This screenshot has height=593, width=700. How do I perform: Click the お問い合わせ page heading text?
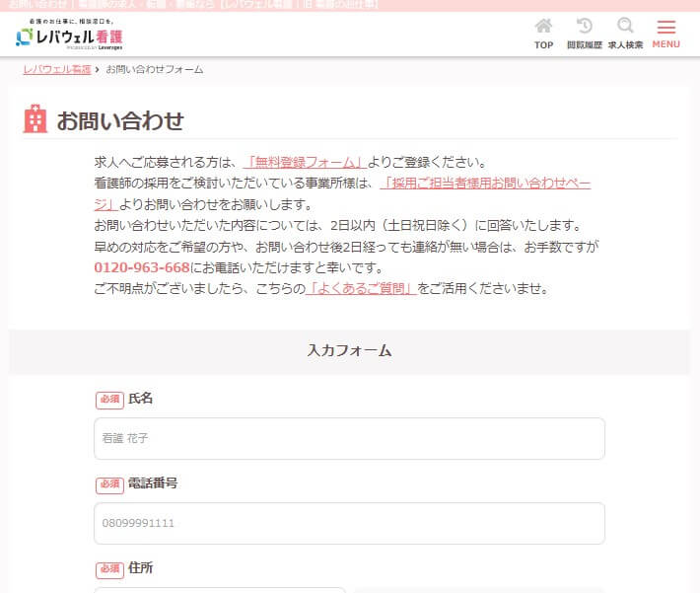(119, 120)
